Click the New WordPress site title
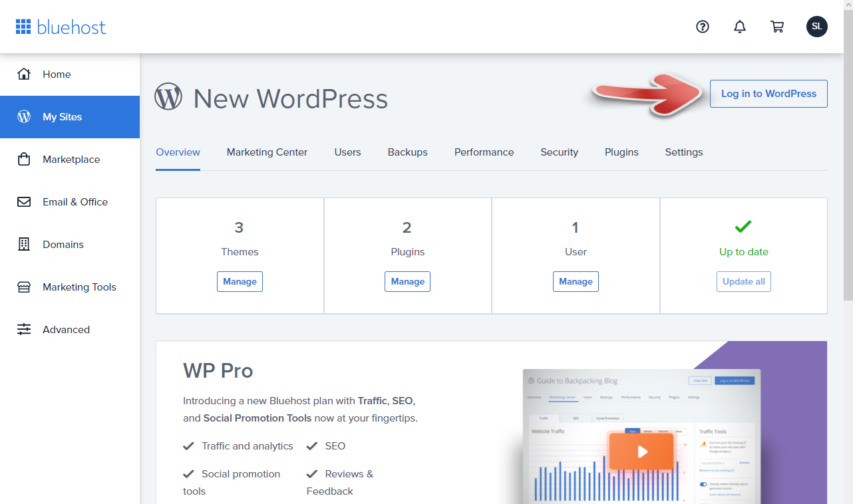 click(x=291, y=98)
